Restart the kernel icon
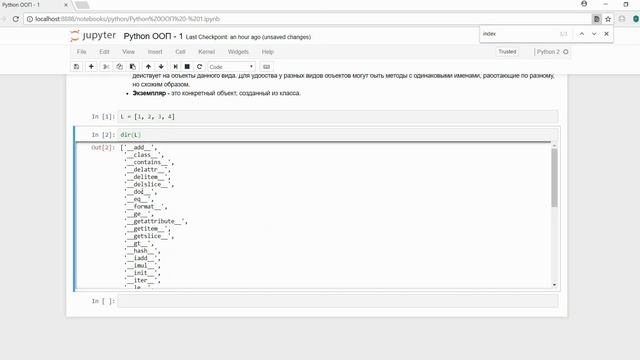 coord(199,67)
